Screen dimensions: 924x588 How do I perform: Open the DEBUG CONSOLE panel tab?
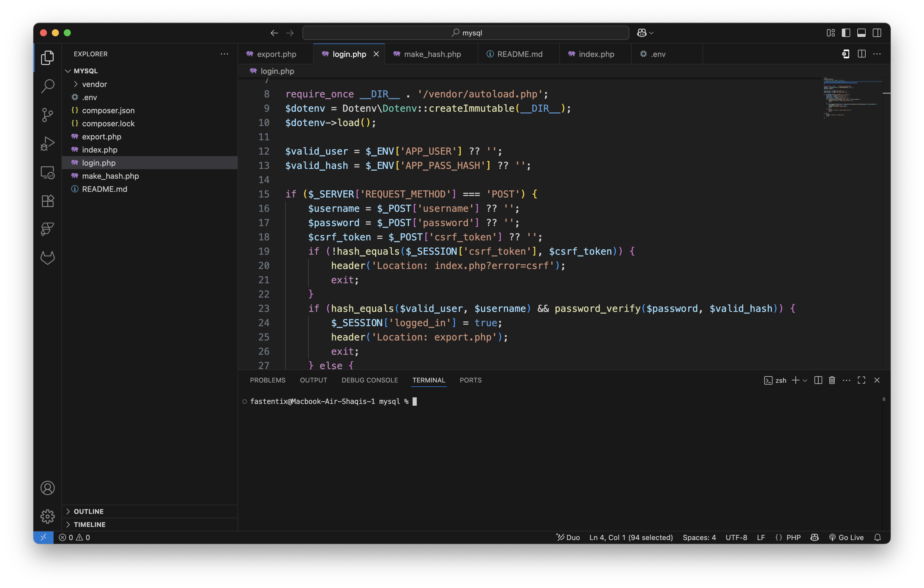pos(369,380)
